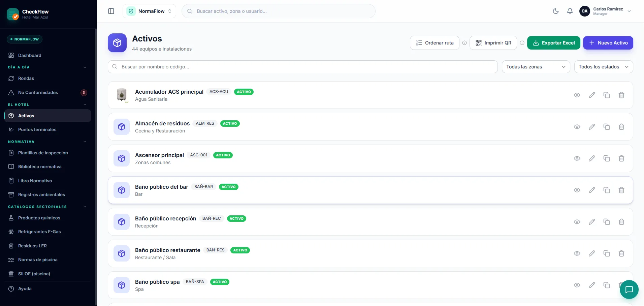
Task: Open No Conformidades in sidebar
Action: tap(47, 92)
